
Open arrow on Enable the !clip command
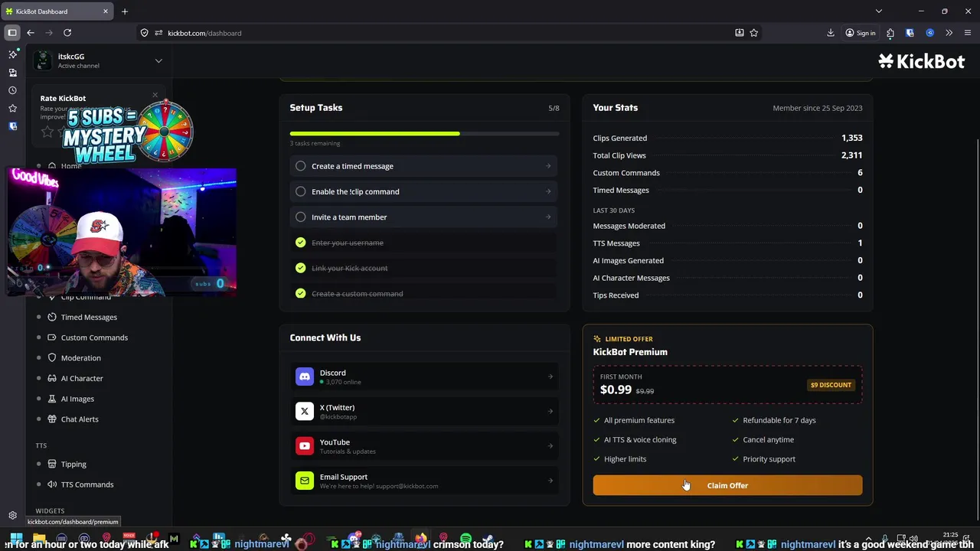(x=548, y=191)
